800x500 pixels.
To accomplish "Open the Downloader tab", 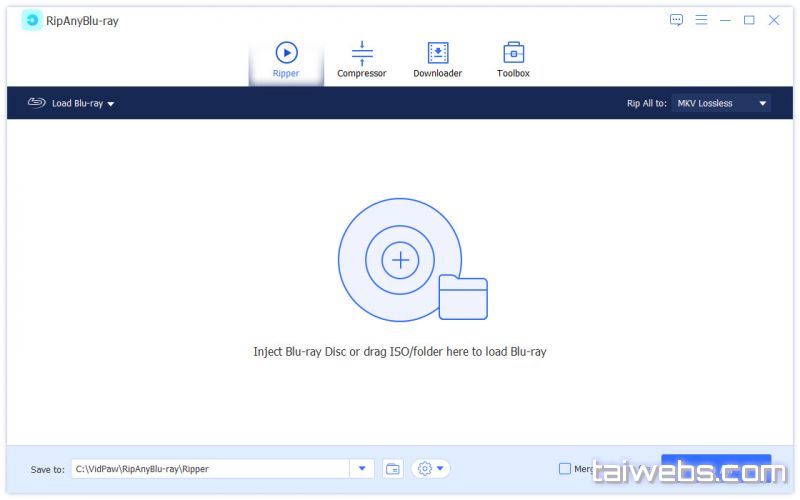I will (x=437, y=60).
